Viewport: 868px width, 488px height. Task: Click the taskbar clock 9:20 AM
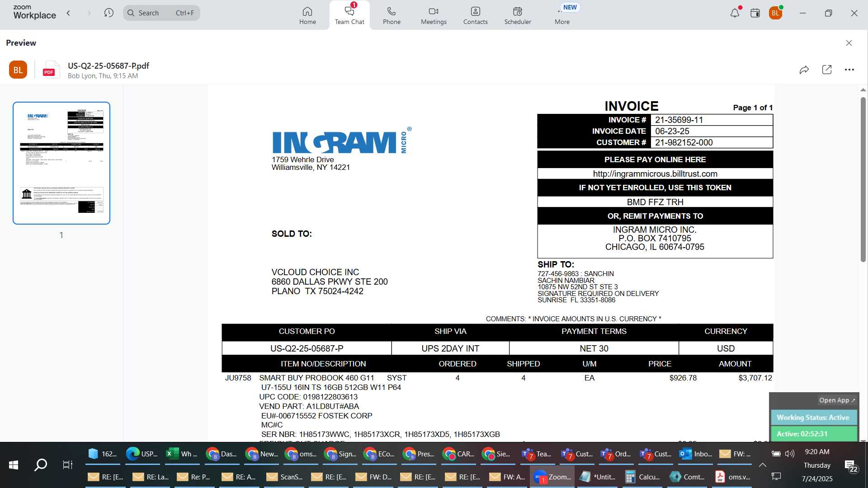tap(817, 452)
